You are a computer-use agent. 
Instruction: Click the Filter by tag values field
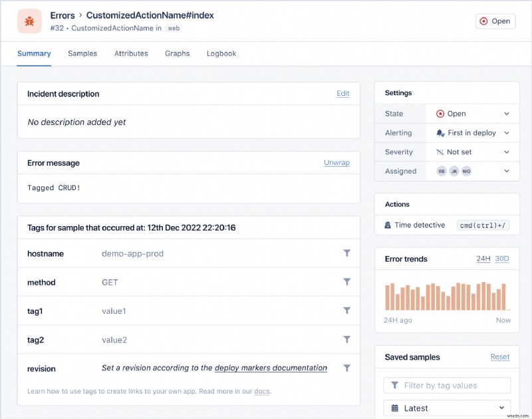tap(447, 385)
